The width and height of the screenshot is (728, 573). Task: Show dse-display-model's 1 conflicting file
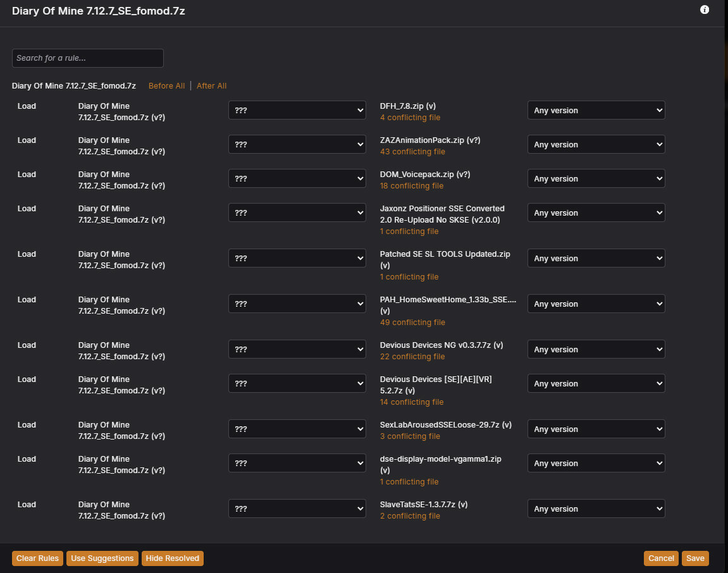(409, 481)
